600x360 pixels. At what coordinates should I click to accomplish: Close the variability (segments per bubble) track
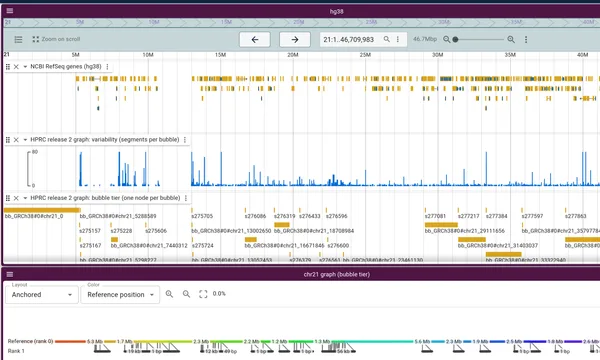[x=16, y=140]
